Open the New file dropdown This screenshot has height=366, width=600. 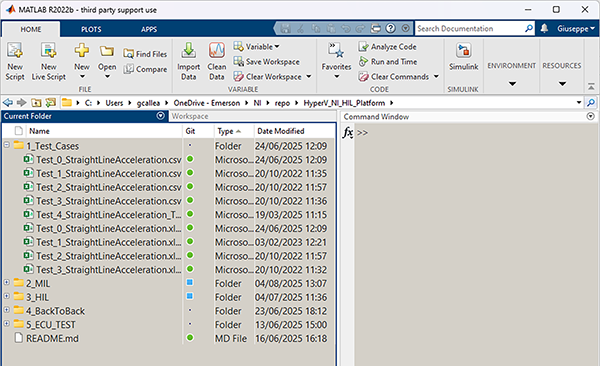coord(82,61)
